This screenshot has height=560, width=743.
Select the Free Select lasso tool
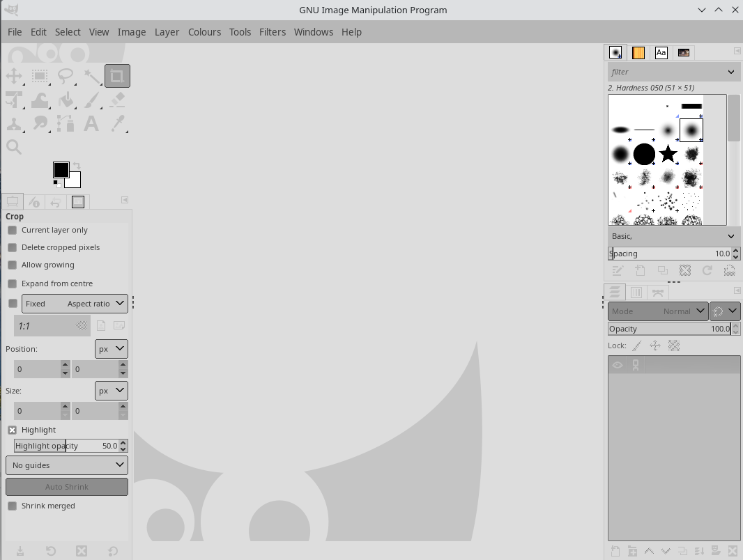point(66,76)
